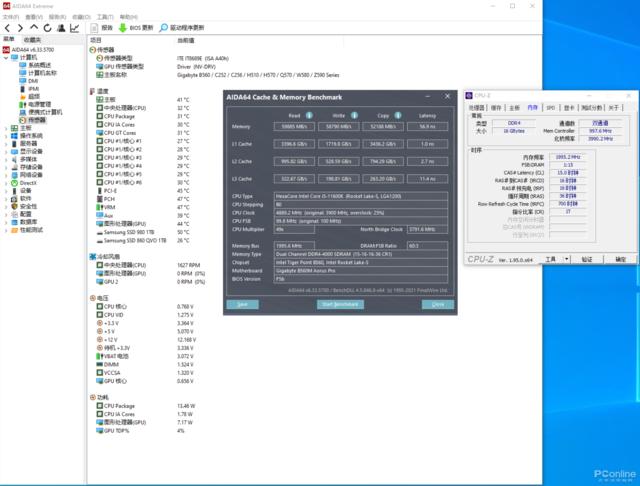Expand the 服务器 tree node
Viewport: 640px width, 486px height.
tap(6, 144)
